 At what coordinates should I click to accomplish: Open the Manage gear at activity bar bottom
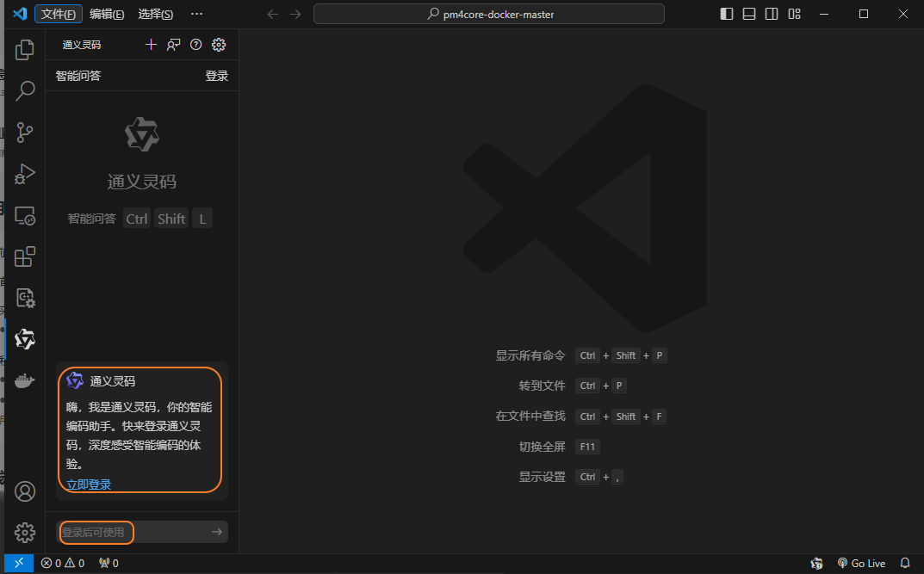point(25,533)
